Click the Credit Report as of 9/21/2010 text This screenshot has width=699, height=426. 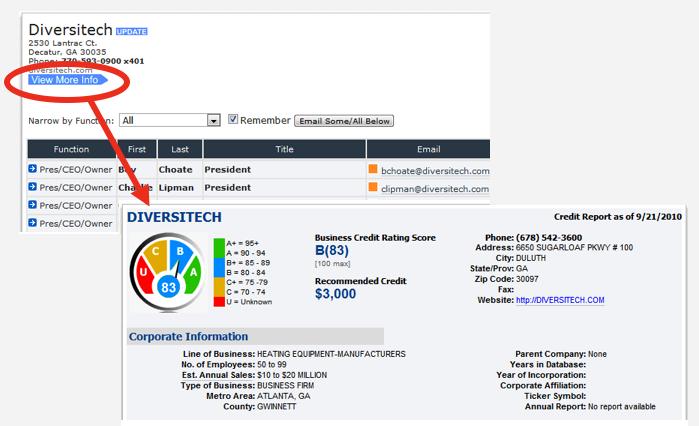(x=618, y=217)
